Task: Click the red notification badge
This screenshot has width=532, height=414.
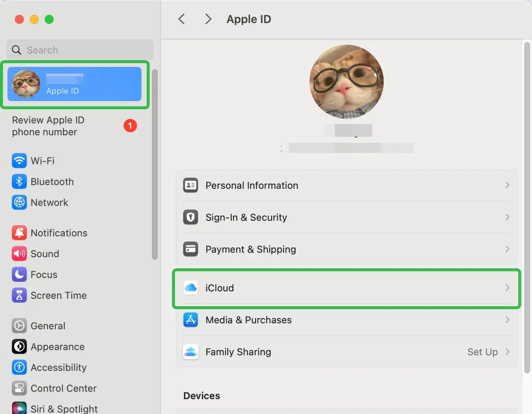Action: (130, 125)
